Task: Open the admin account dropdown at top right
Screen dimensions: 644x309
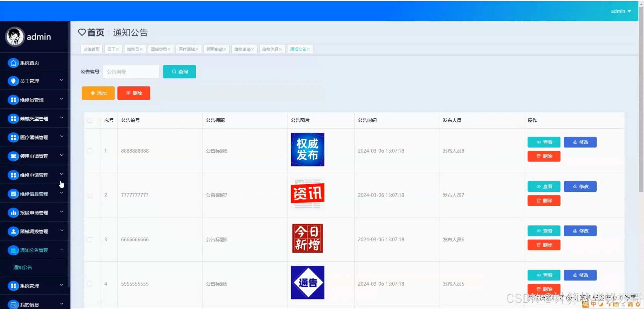Action: point(621,11)
